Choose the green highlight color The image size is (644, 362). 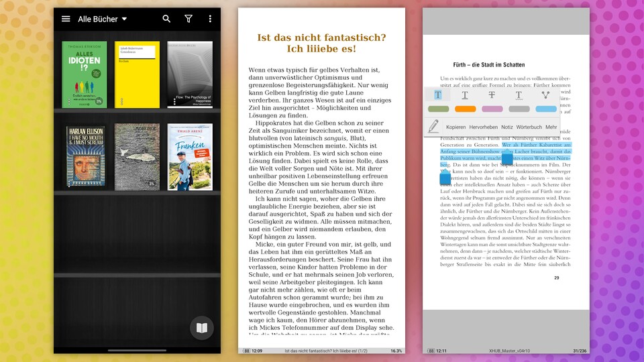438,109
